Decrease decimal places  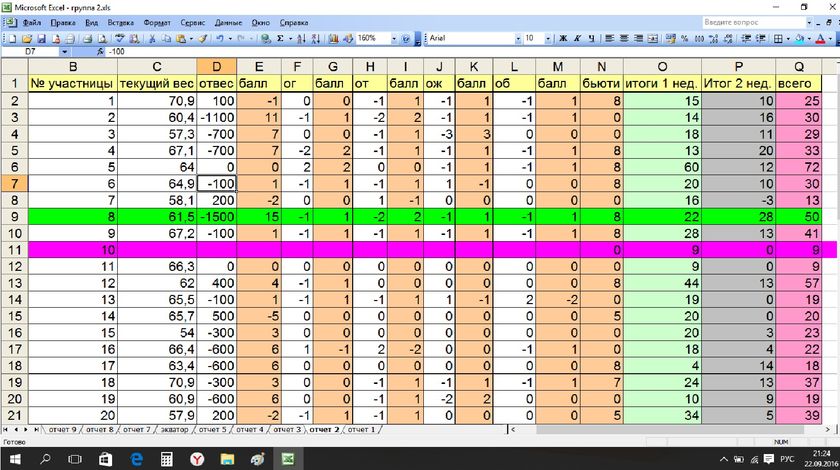pos(728,39)
